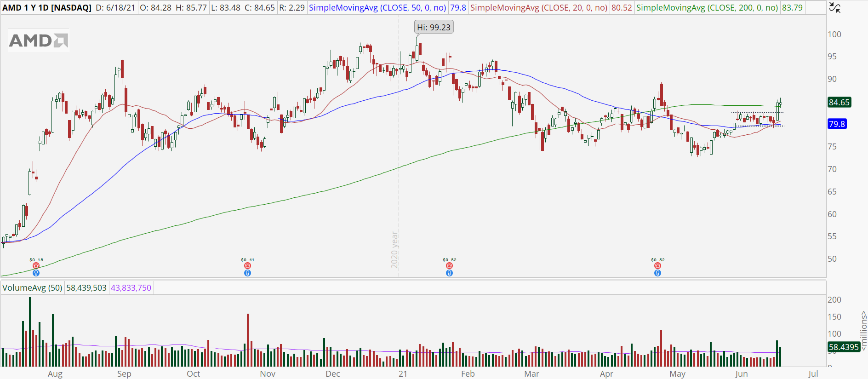Click the 'May' label on time axis
The width and height of the screenshot is (868, 379).
pos(677,373)
